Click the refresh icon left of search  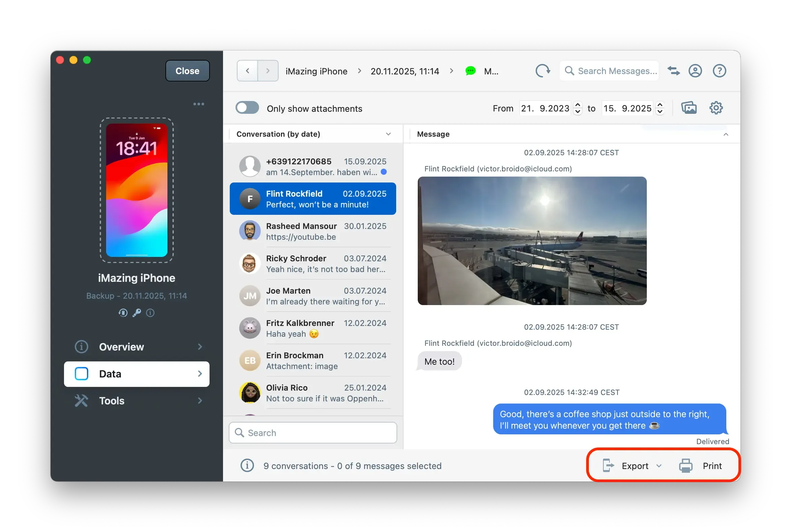pyautogui.click(x=542, y=71)
